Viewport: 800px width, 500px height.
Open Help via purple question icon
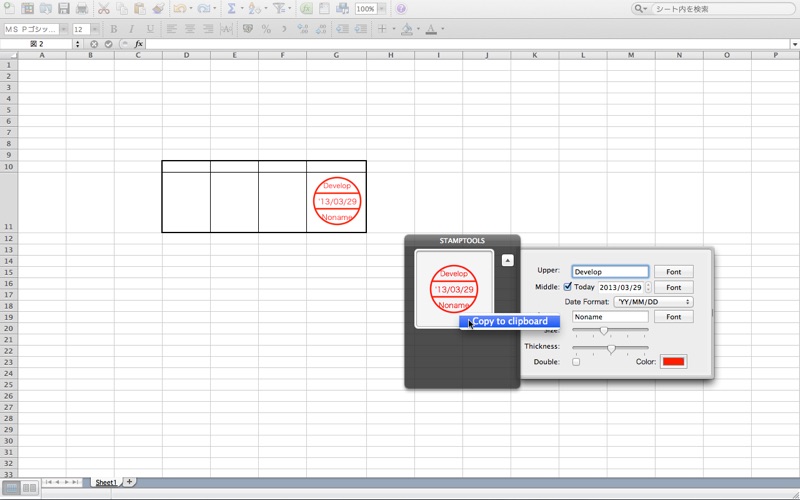tap(401, 9)
